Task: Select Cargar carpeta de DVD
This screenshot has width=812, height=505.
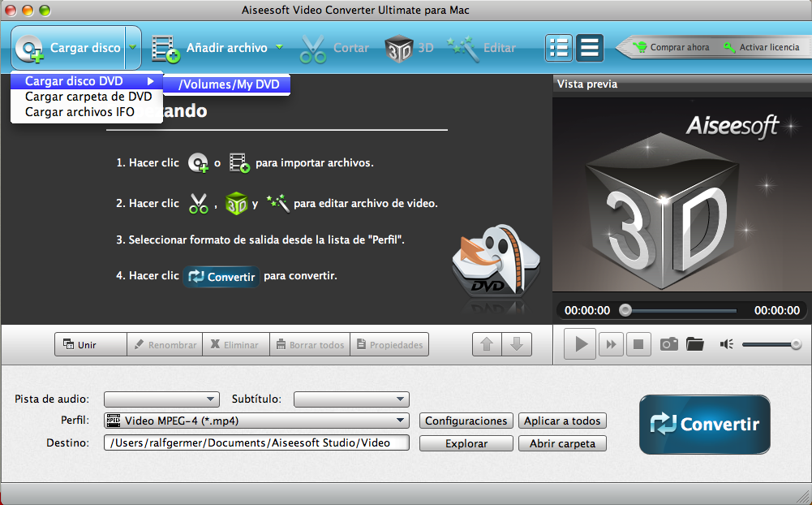Action: pos(87,97)
